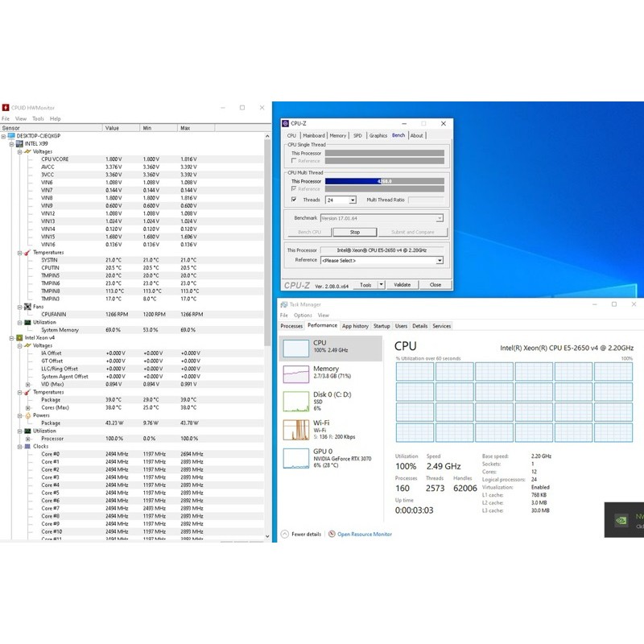Click the INTEL X99 motherboard icon
The width and height of the screenshot is (644, 644).
tap(19, 143)
